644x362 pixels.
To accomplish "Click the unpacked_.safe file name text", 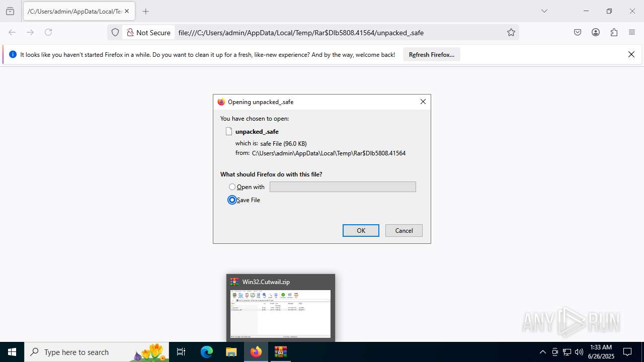I will [x=257, y=132].
